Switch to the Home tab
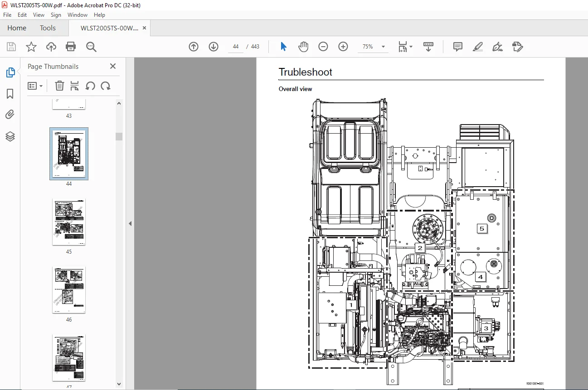 (x=17, y=28)
